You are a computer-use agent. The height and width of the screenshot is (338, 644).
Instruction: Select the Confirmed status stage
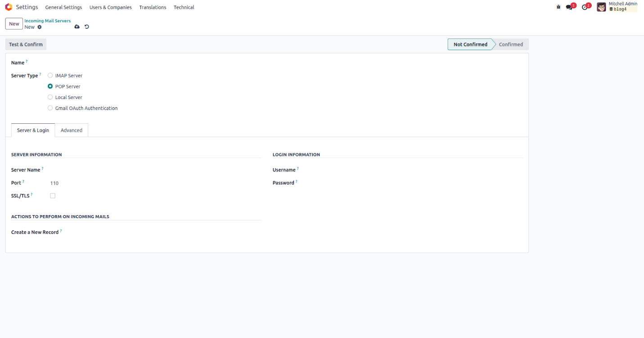pyautogui.click(x=511, y=45)
